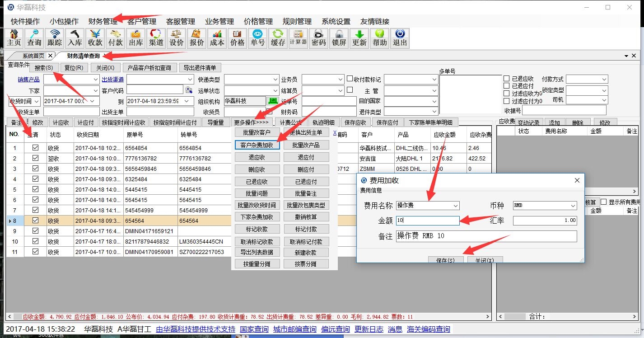The width and height of the screenshot is (644, 338).
Task: Switch to the 系统首页 tab
Action: pos(33,56)
